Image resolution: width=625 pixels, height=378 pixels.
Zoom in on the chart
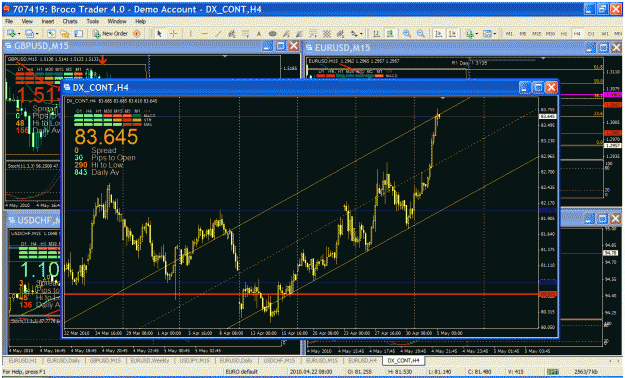coord(407,34)
